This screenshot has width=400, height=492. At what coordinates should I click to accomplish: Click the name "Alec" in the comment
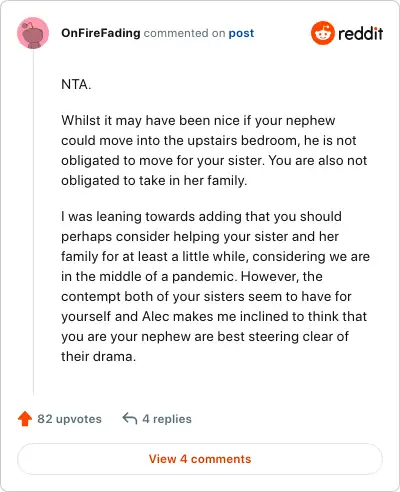tap(156, 316)
